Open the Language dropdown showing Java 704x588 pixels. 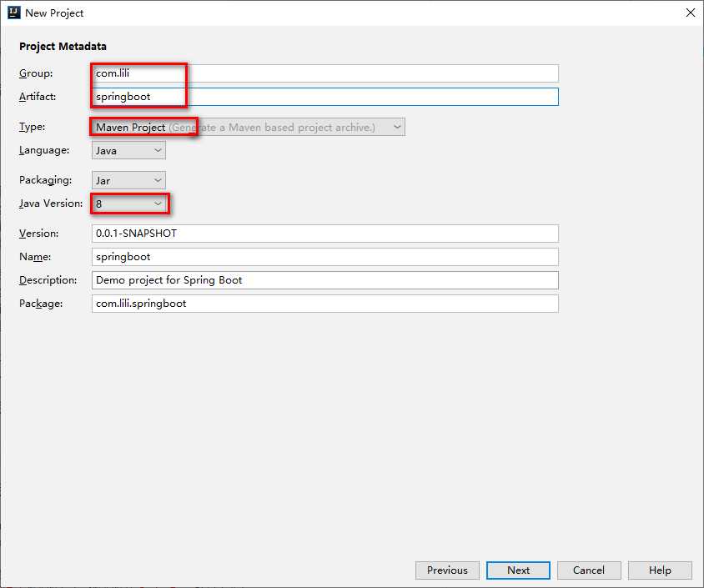tap(128, 150)
